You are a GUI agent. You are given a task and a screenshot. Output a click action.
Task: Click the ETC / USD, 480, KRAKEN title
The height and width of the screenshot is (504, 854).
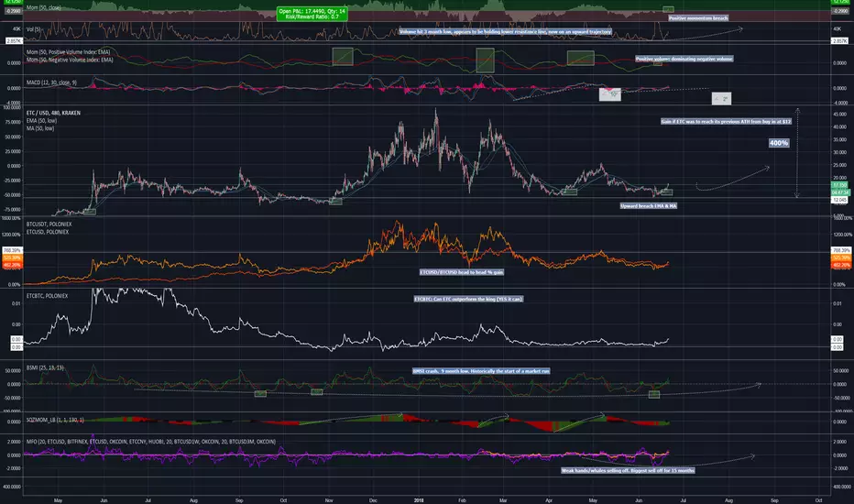click(x=53, y=113)
